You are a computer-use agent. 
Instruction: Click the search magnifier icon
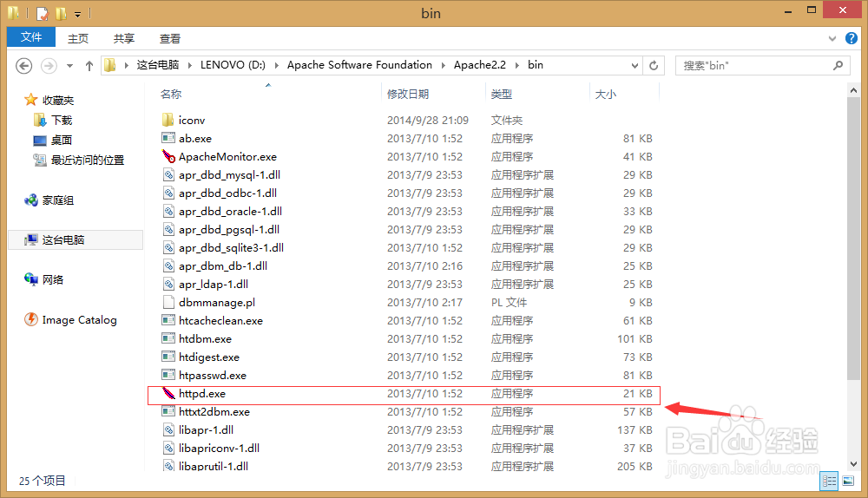pyautogui.click(x=838, y=65)
